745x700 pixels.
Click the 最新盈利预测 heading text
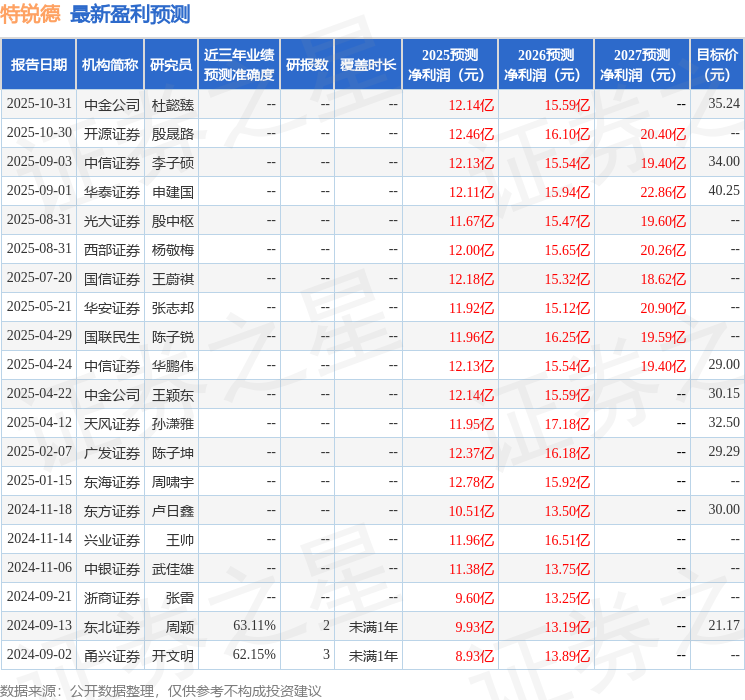[130, 14]
